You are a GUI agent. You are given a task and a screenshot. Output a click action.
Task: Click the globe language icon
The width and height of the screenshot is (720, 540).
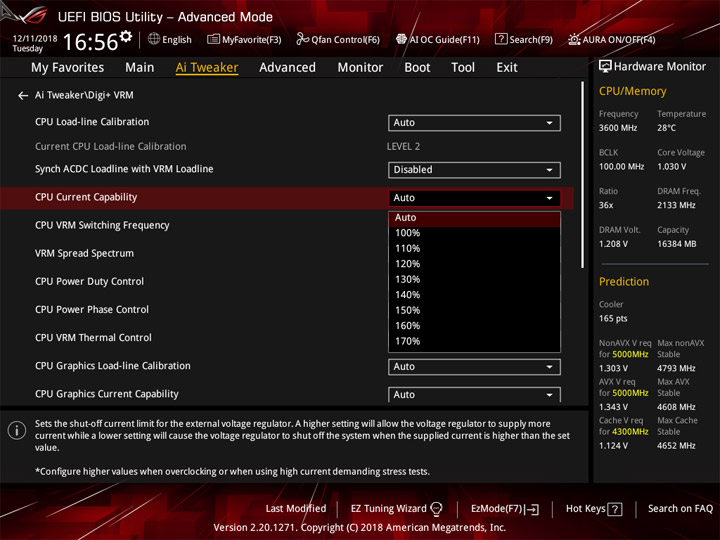click(154, 39)
